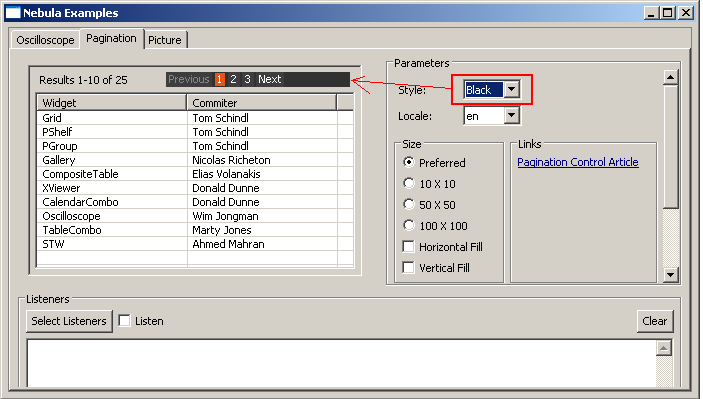Viewport: 703px width, 399px height.
Task: Sort by the Widget column header
Action: coord(112,103)
